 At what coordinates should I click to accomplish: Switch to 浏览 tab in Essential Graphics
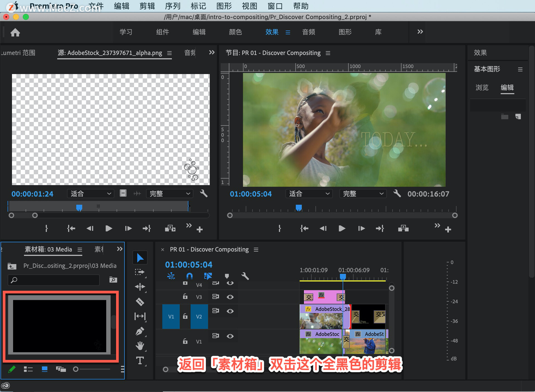tap(482, 87)
